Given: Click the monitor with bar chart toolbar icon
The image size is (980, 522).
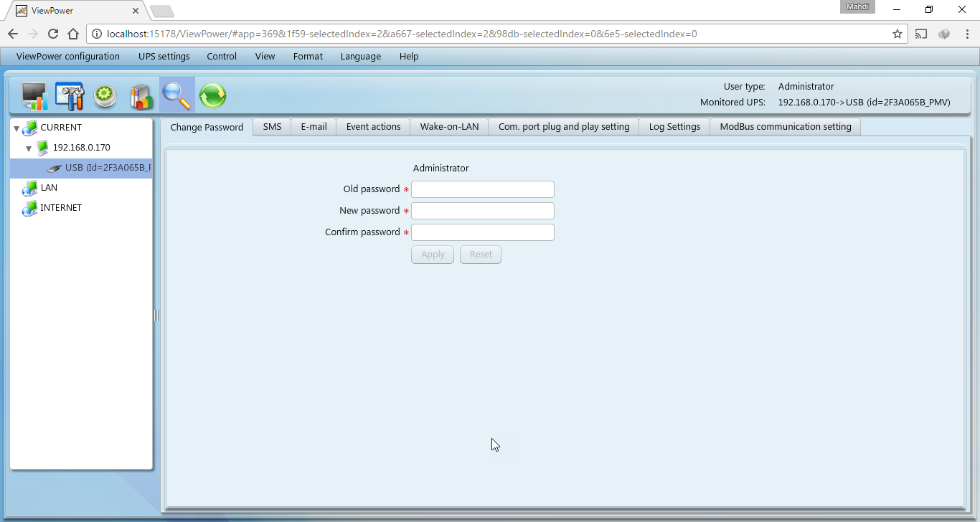Looking at the screenshot, I should (34, 95).
